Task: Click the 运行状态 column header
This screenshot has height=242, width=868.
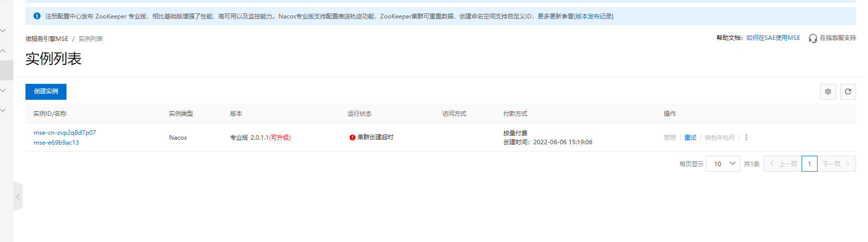Action: coord(360,114)
